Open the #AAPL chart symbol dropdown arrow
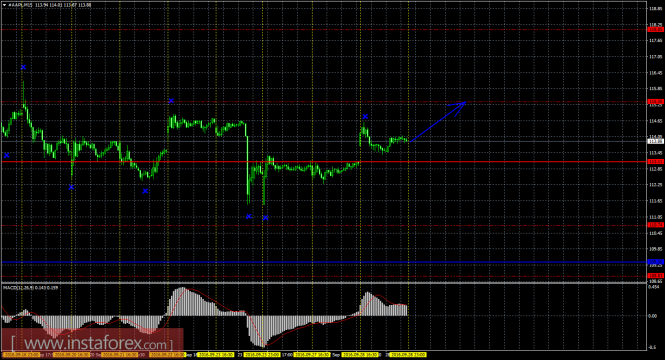 pos(4,5)
